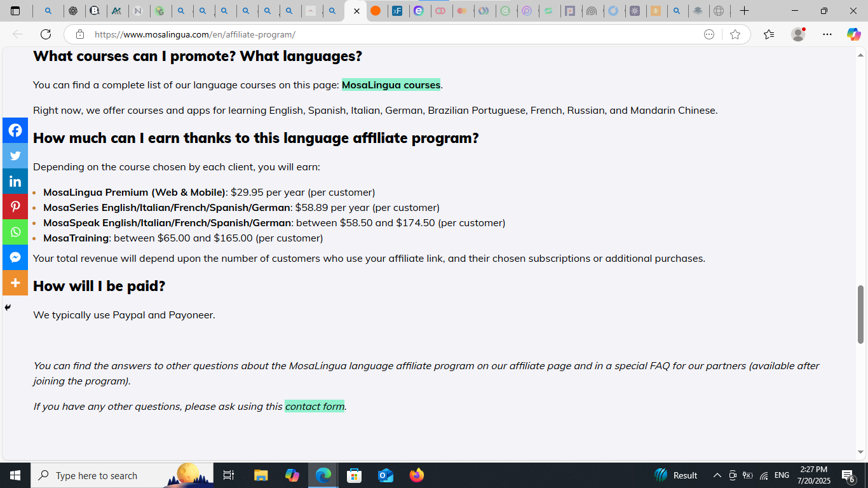Close the active MosaLingua tab
This screenshot has width=868, height=488.
click(356, 11)
